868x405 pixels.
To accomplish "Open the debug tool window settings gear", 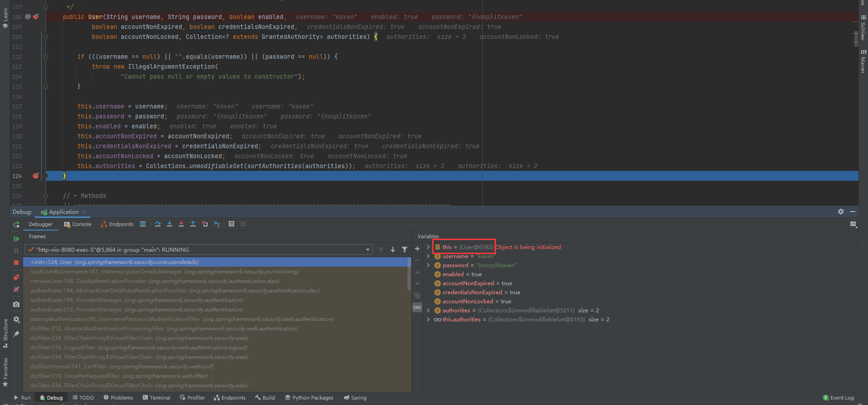I will tap(841, 212).
